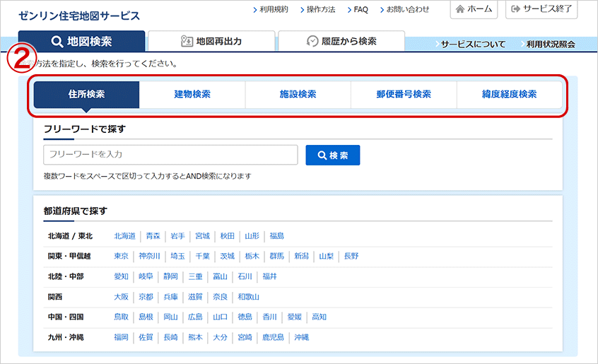The width and height of the screenshot is (598, 364).
Task: Click the ホーム button with house icon
Action: pos(474,9)
